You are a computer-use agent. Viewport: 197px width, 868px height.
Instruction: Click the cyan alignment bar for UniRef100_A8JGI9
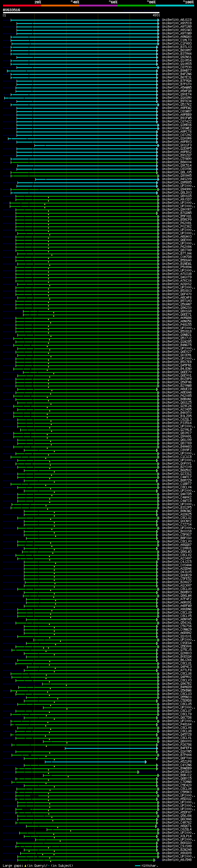point(85,20)
